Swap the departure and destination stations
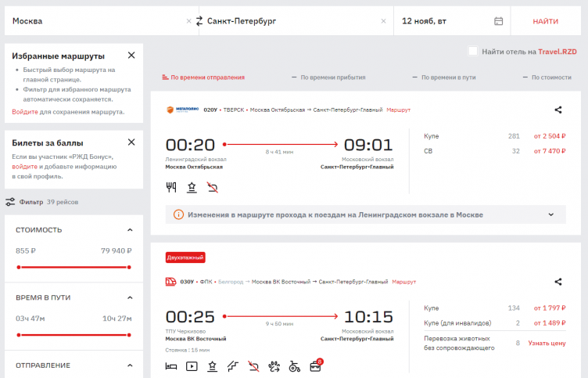This screenshot has height=378, width=588. coord(199,21)
